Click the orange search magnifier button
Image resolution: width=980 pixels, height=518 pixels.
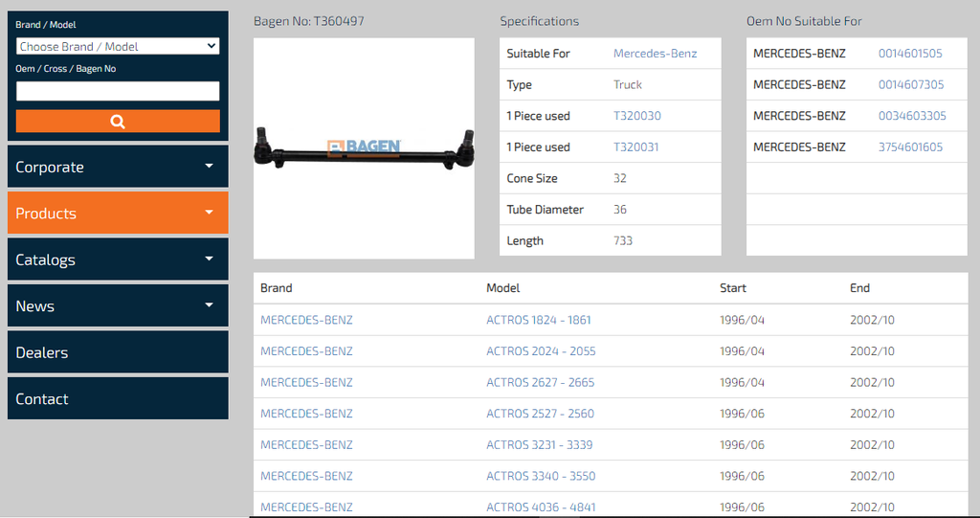118,122
